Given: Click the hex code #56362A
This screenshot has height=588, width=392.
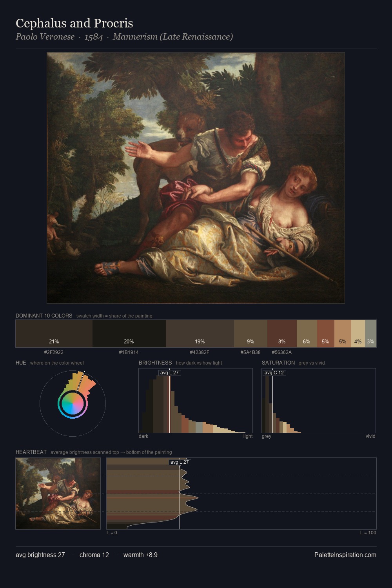Looking at the screenshot, I should click(282, 352).
